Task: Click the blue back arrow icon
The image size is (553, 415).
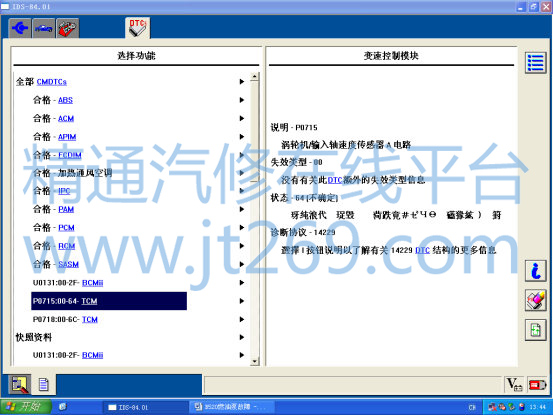Action: point(20,28)
